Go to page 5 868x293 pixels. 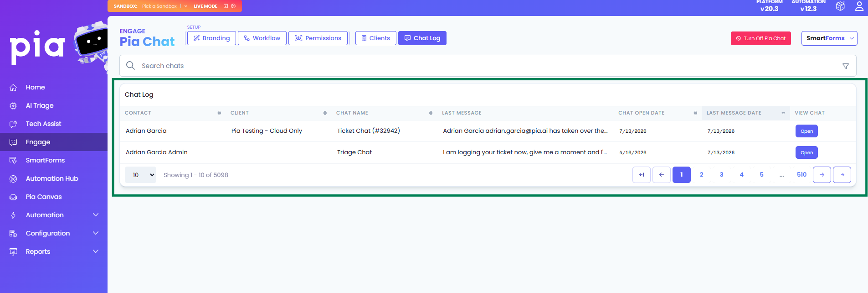(762, 175)
